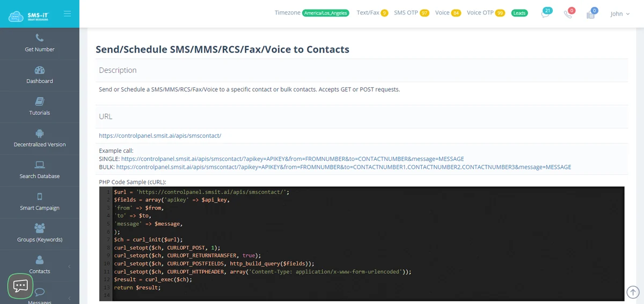Image resolution: width=644 pixels, height=304 pixels.
Task: Open the smscontact API URL link
Action: tap(160, 136)
